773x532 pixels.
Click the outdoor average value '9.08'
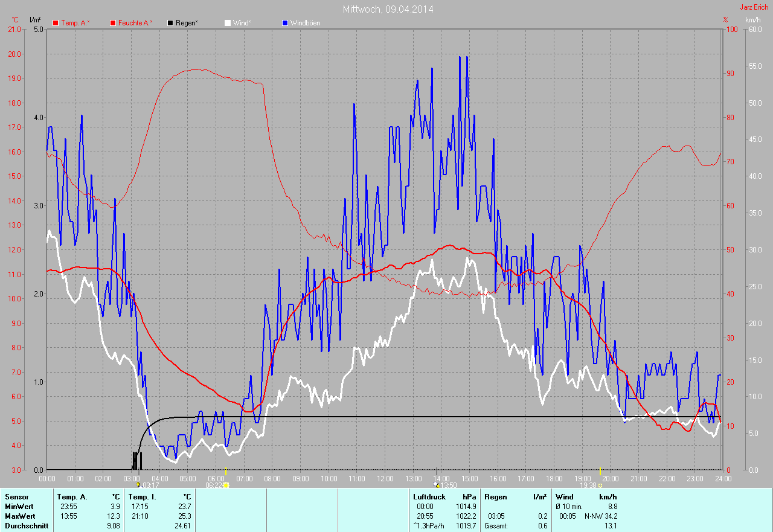click(x=114, y=526)
